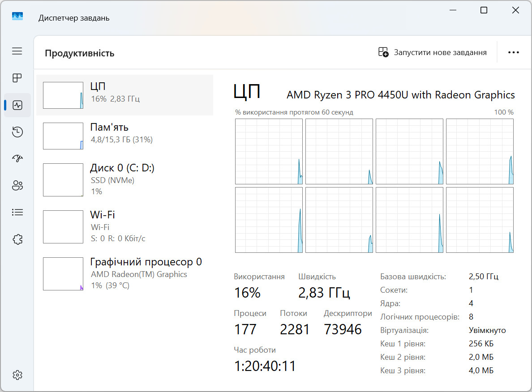Click base speed value 2,50 ГГц
The image size is (532, 392).
tap(484, 277)
